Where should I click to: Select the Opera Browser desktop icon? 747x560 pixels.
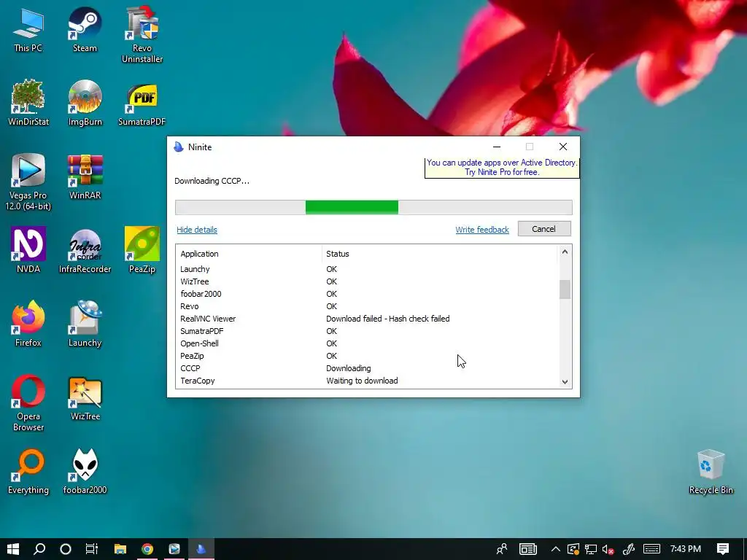28,403
